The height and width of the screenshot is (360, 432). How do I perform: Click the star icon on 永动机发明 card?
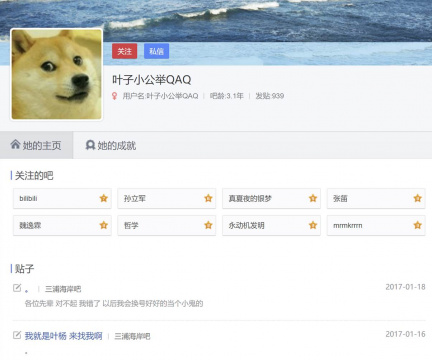point(313,225)
